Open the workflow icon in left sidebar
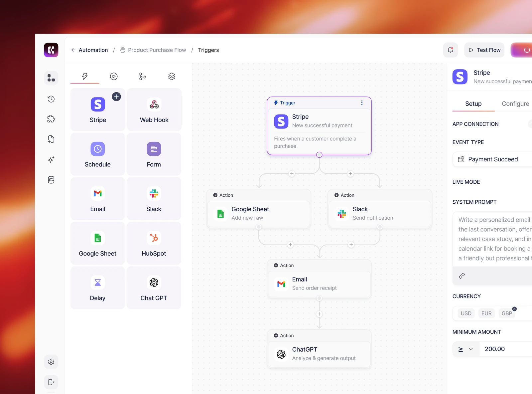The image size is (532, 394). pyautogui.click(x=51, y=78)
